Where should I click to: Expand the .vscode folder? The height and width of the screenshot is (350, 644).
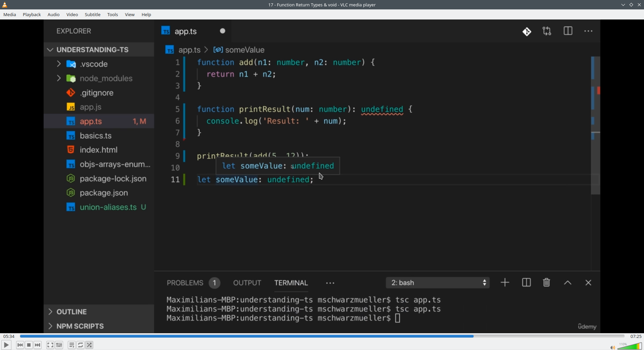pyautogui.click(x=59, y=64)
